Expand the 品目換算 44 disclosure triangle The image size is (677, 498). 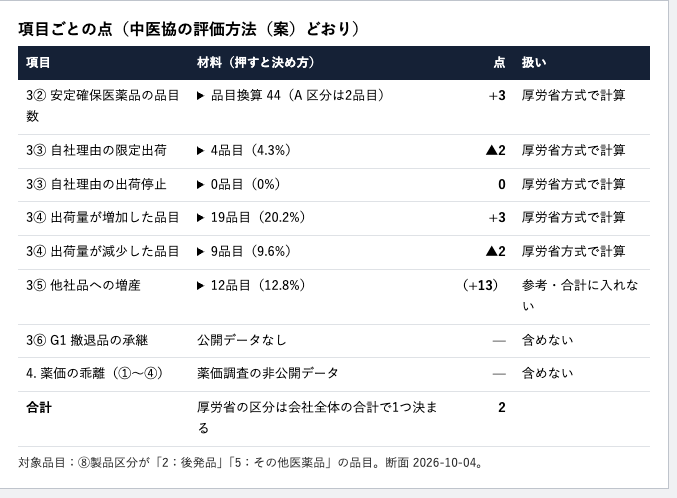pyautogui.click(x=200, y=96)
